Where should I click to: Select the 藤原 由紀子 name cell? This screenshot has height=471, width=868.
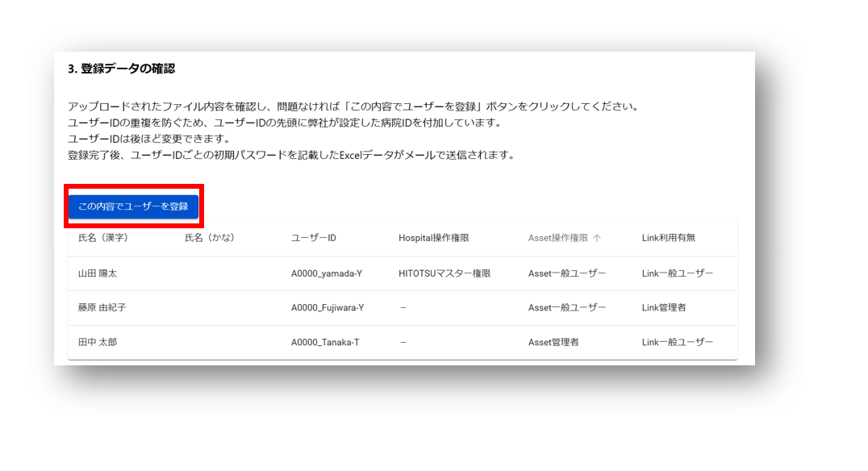(x=102, y=307)
